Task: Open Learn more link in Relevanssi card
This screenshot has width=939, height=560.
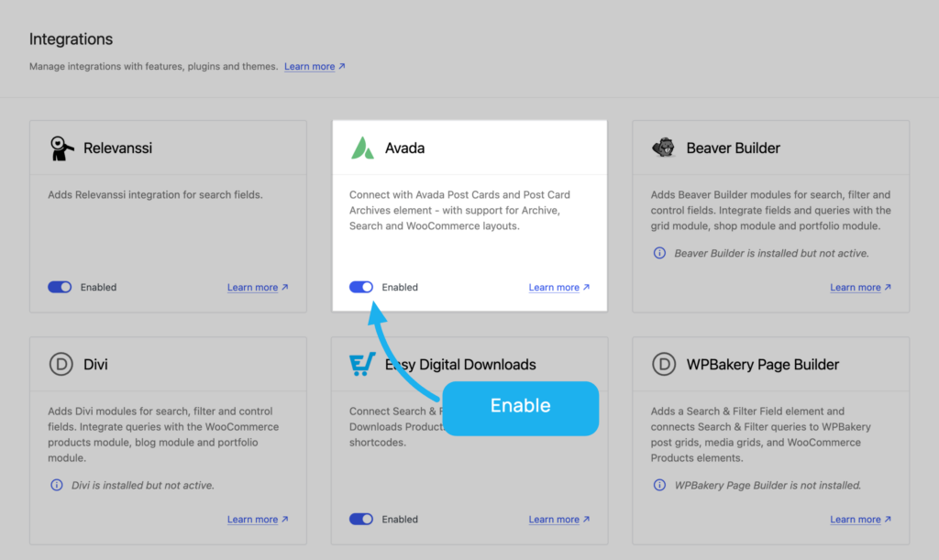Action: [258, 287]
